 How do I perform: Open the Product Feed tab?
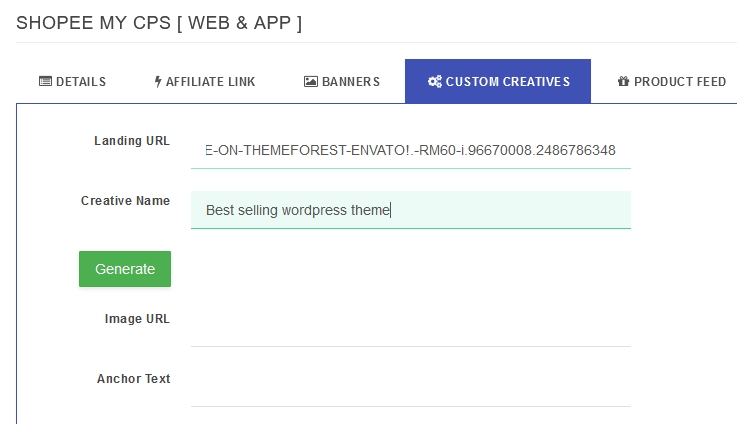(671, 81)
